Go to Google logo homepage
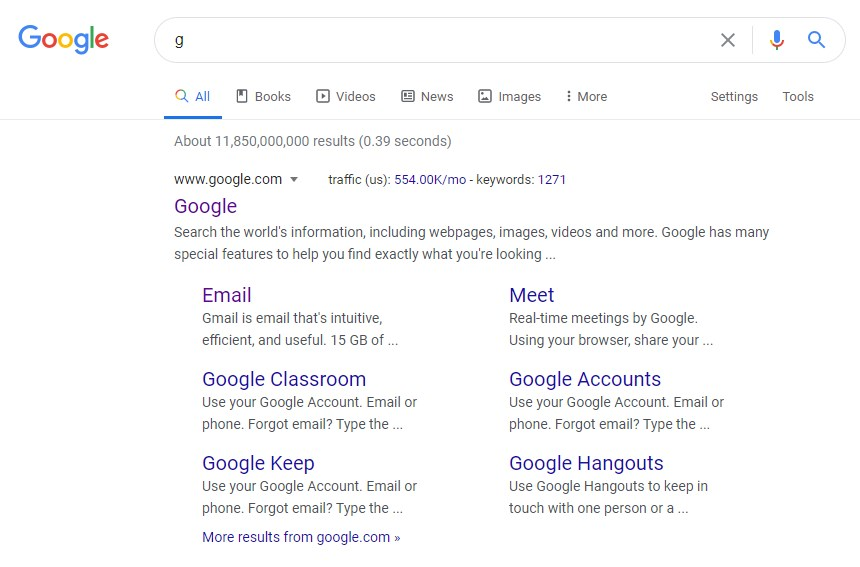Viewport: 860px width, 567px height. 64,39
